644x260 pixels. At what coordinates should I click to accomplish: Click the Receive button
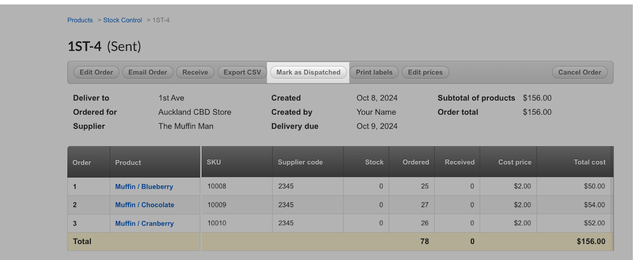coord(195,72)
